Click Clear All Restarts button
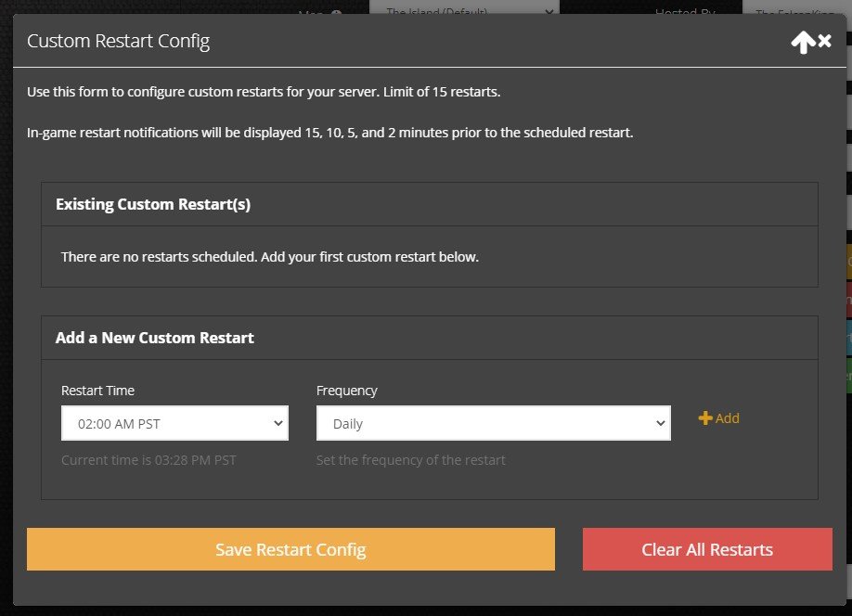Screen dimensions: 852x616 [x=707, y=549]
